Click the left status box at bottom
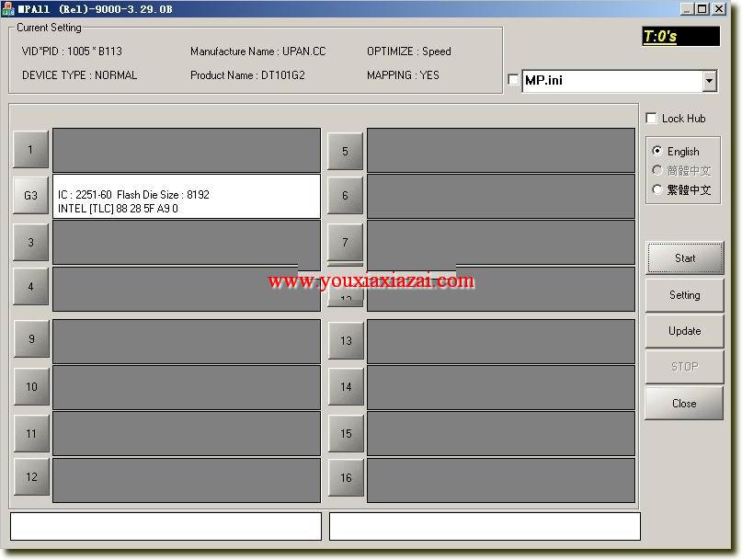 [x=166, y=526]
